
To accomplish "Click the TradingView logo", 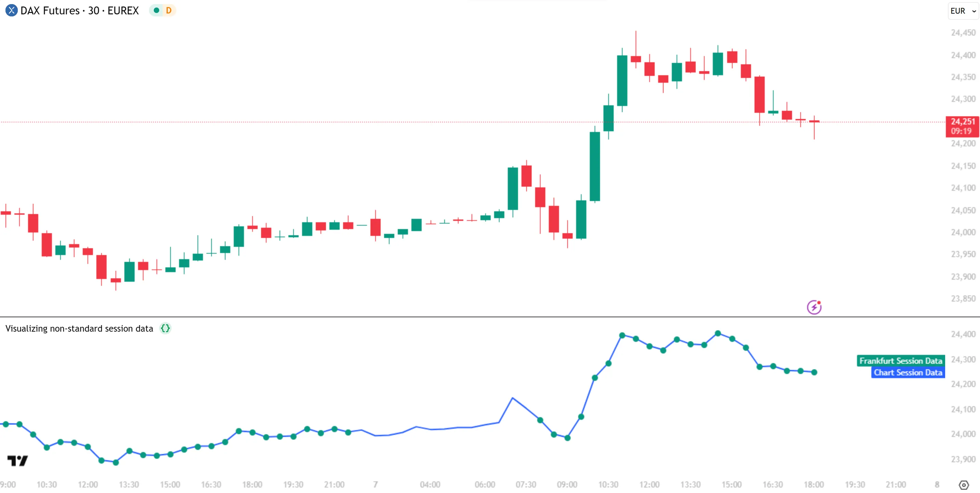I will pyautogui.click(x=17, y=461).
